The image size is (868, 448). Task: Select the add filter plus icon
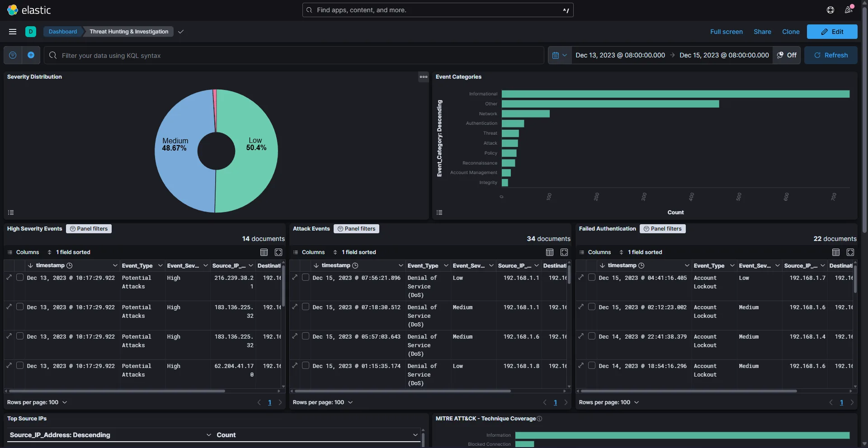[31, 55]
